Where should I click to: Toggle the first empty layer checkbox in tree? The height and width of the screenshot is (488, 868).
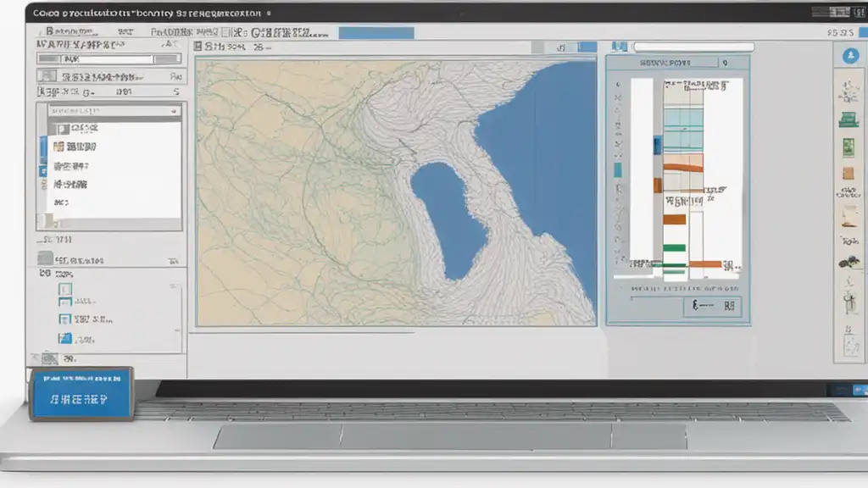64,289
